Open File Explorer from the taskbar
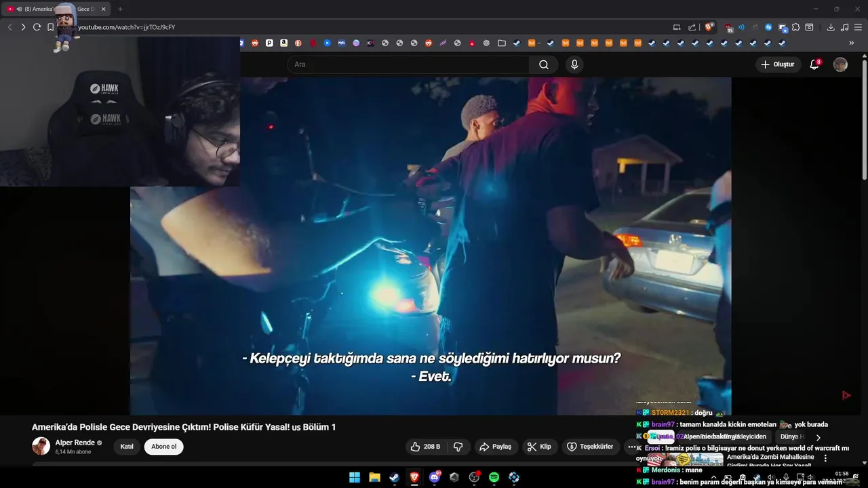The image size is (868, 488). [374, 477]
